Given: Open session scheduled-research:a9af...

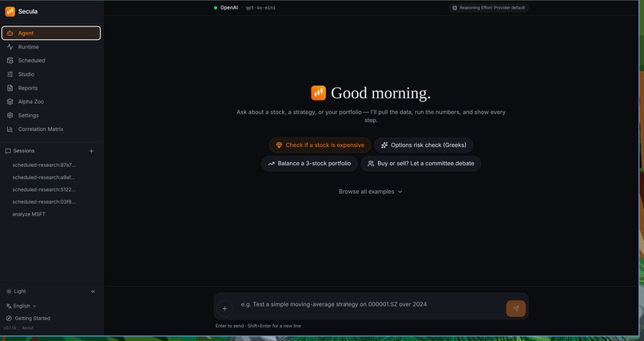Looking at the screenshot, I should (45, 177).
